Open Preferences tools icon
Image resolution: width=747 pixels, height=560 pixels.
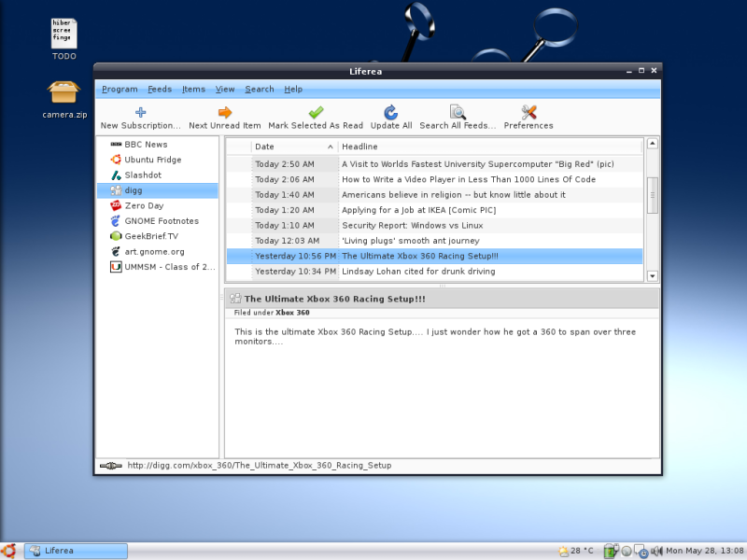pyautogui.click(x=529, y=112)
